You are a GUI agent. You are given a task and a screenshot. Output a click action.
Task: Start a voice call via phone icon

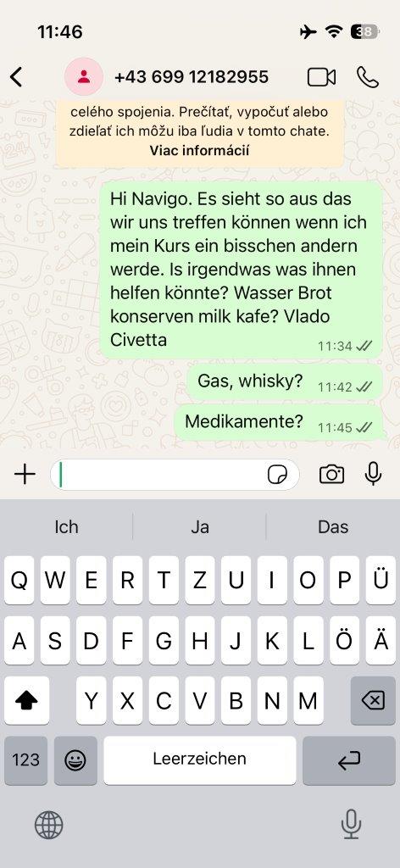(x=367, y=77)
